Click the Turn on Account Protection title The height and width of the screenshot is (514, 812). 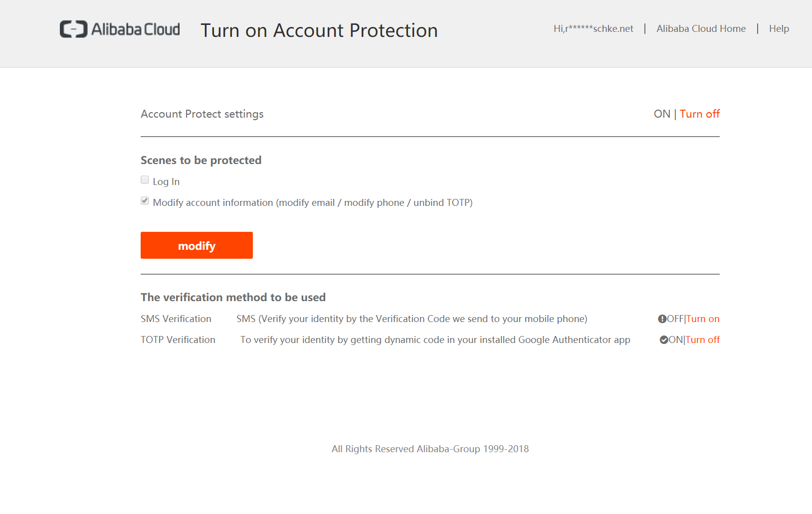[x=319, y=30]
